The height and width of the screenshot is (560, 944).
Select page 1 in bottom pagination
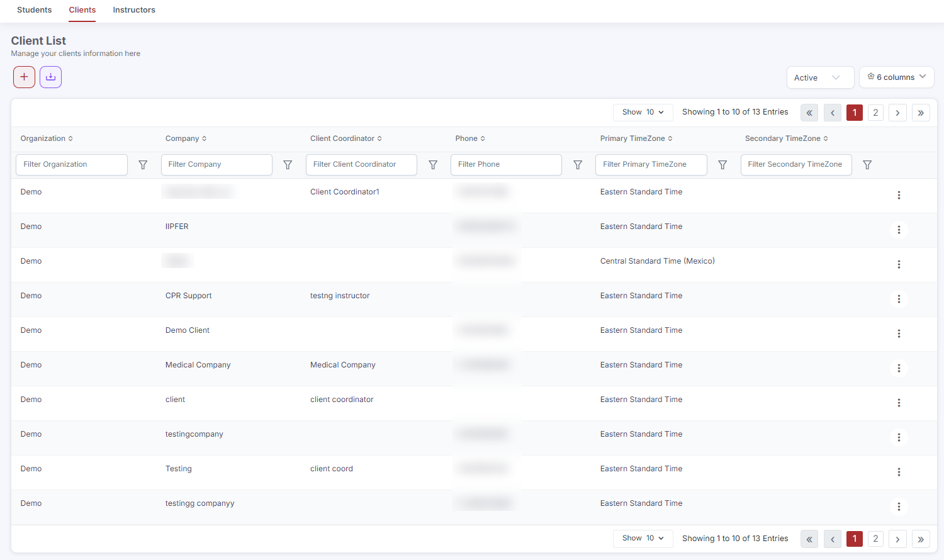(x=855, y=539)
